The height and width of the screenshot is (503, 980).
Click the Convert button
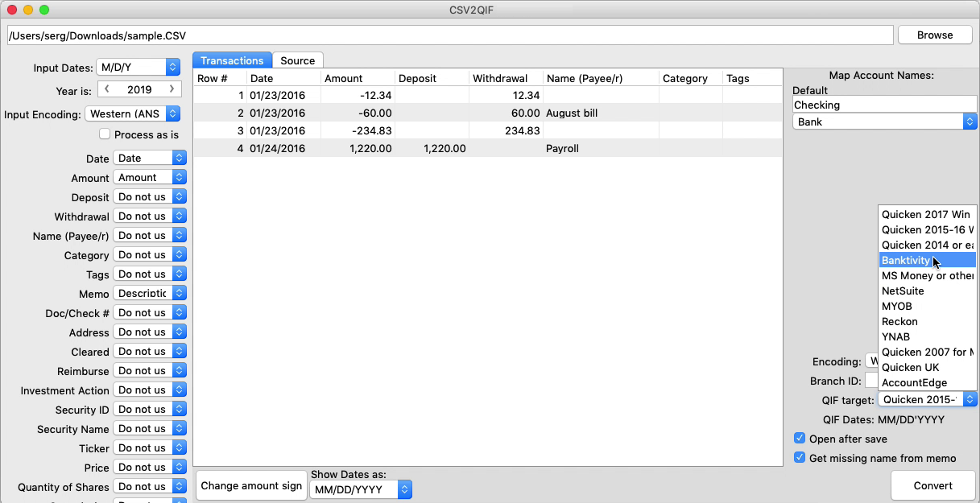coord(932,485)
